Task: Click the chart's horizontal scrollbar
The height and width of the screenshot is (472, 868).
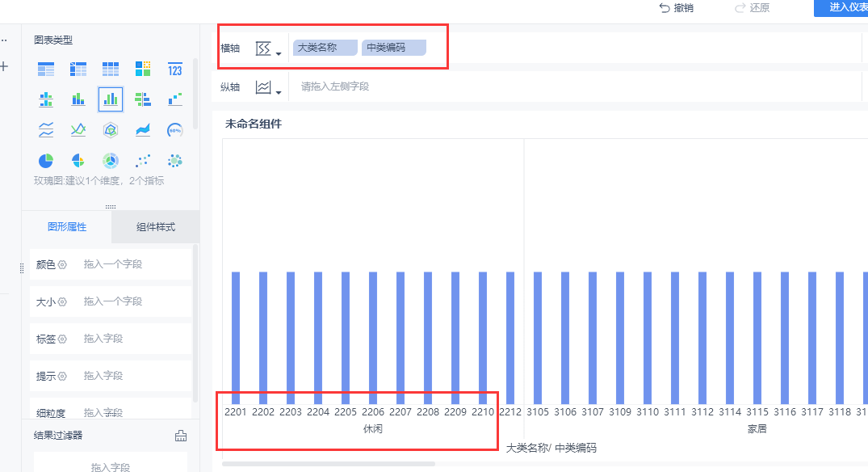Action: (329, 464)
